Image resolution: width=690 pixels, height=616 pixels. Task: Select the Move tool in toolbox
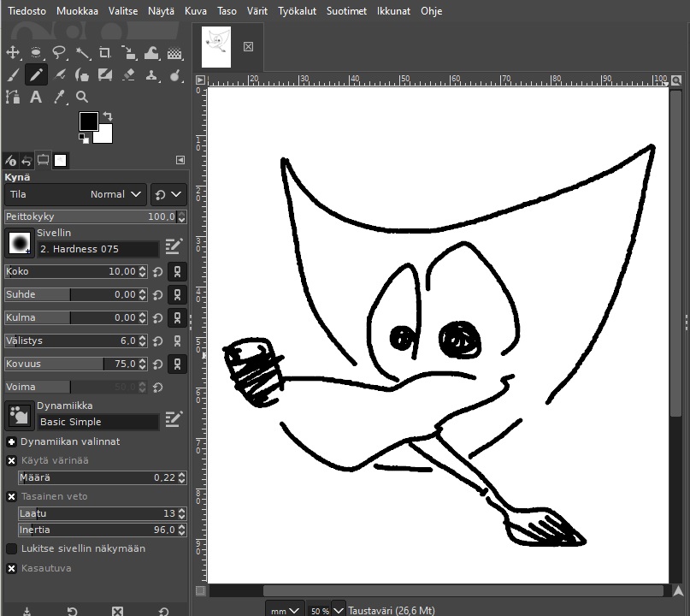[x=13, y=53]
